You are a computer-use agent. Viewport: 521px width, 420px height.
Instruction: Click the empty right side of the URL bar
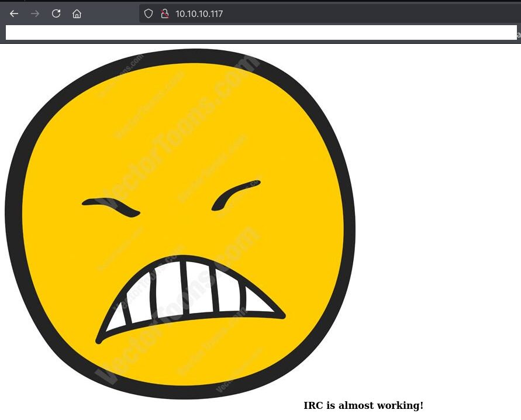point(380,13)
